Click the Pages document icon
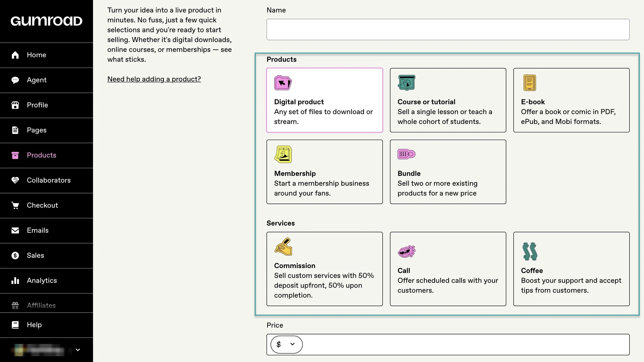 (x=15, y=130)
